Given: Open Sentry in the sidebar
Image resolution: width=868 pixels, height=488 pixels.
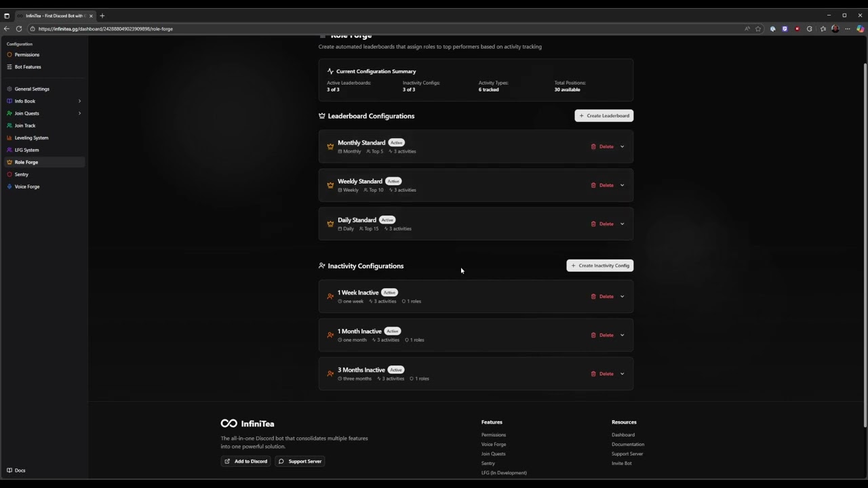Looking at the screenshot, I should [x=22, y=174].
